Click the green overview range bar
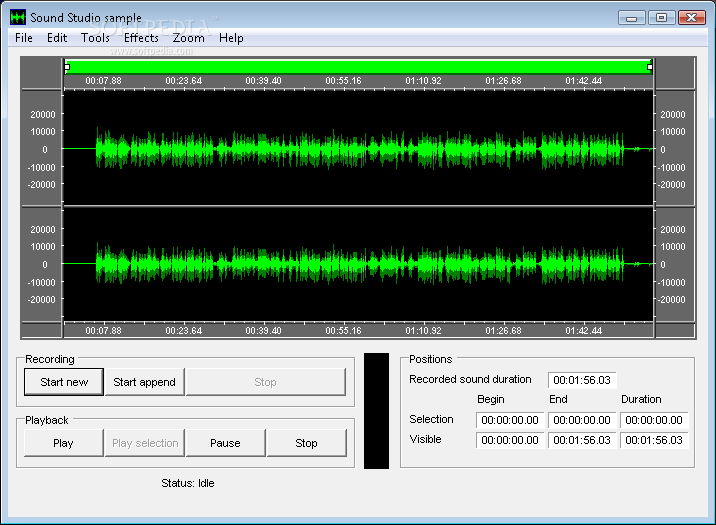The image size is (716, 525). point(358,67)
